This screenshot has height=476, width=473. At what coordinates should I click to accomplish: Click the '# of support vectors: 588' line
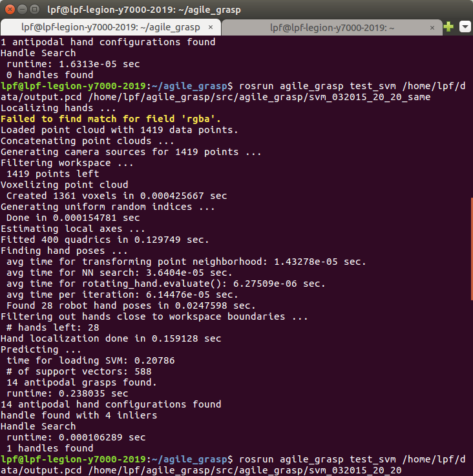[79, 371]
